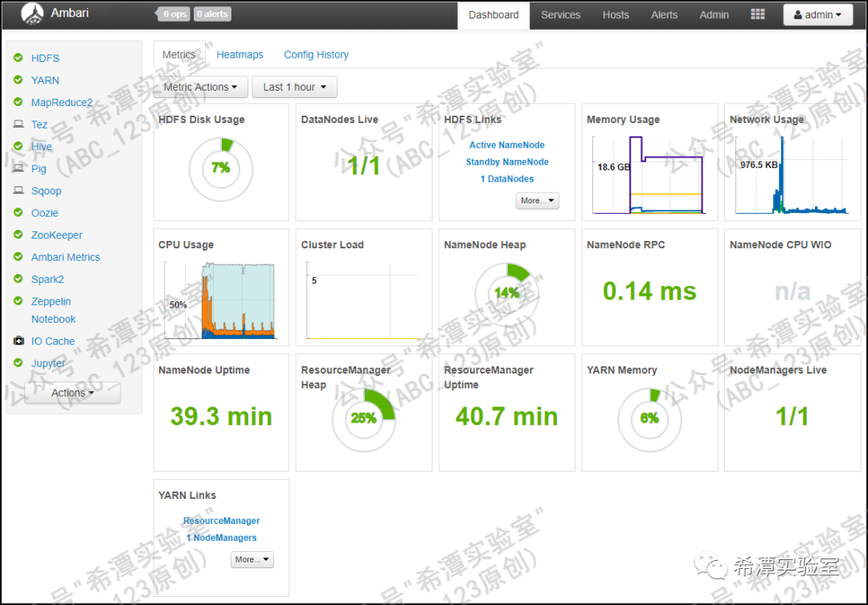
Task: Open the Spark2 service link
Action: point(47,280)
